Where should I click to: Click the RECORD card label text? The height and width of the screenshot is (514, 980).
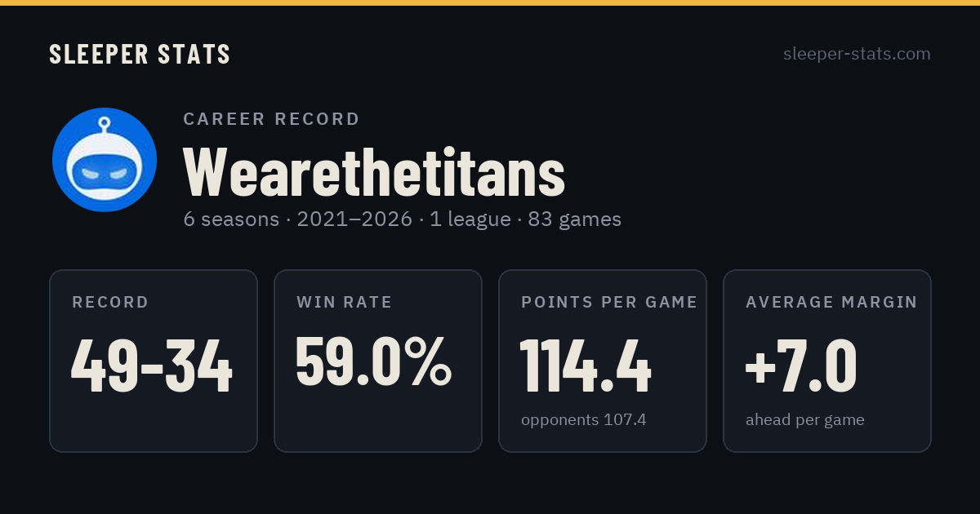pos(110,303)
